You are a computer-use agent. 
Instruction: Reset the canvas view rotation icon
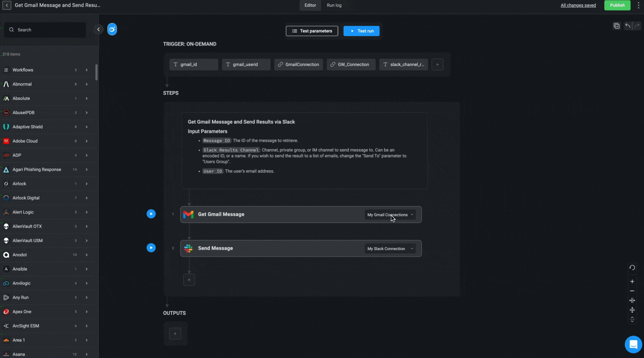[x=632, y=268]
